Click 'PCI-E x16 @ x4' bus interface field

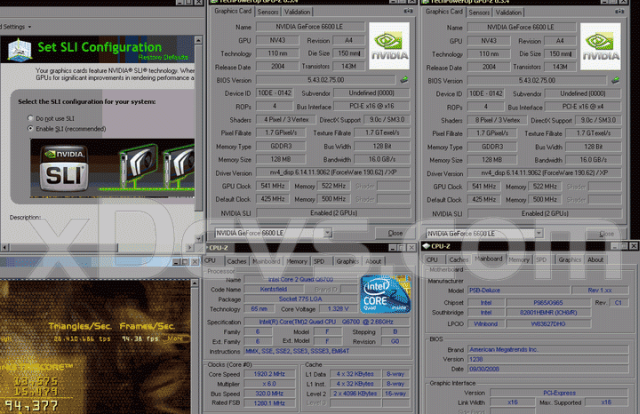(x=582, y=107)
